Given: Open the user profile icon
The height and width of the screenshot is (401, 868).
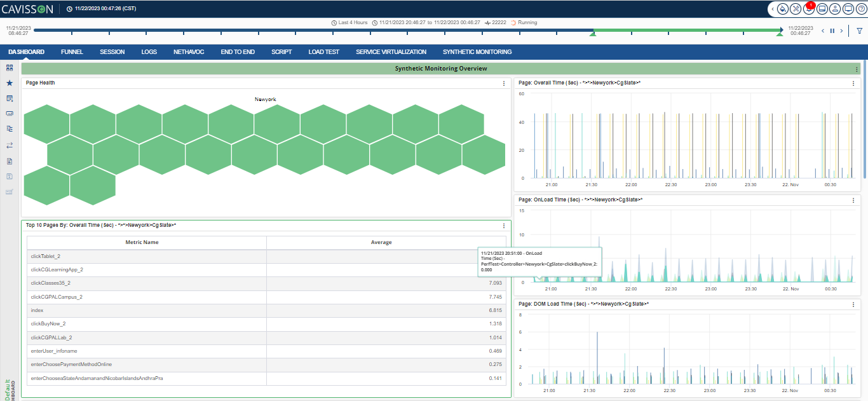Looking at the screenshot, I should [x=835, y=9].
